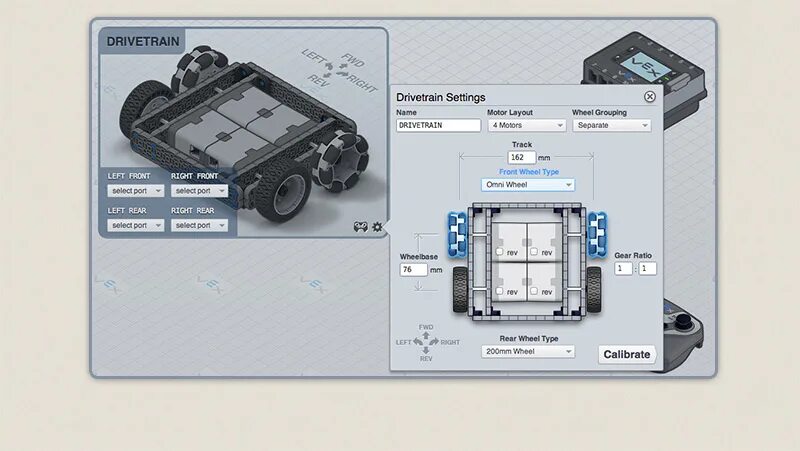800x451 pixels.
Task: Click the Front Wheel Type label
Action: (x=529, y=172)
